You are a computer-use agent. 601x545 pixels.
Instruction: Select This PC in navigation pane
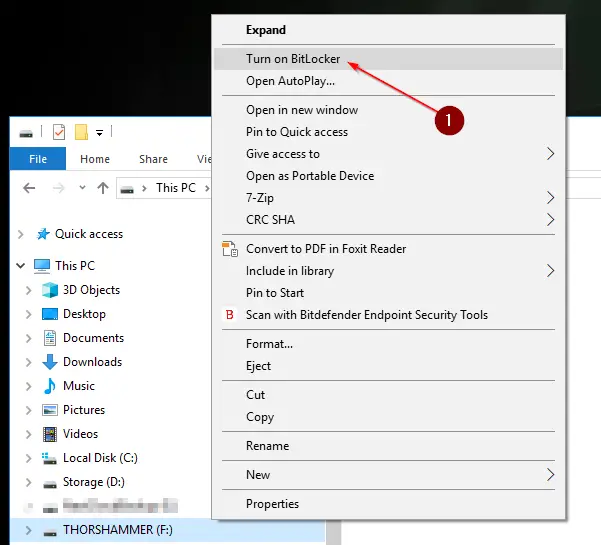[x=75, y=266]
